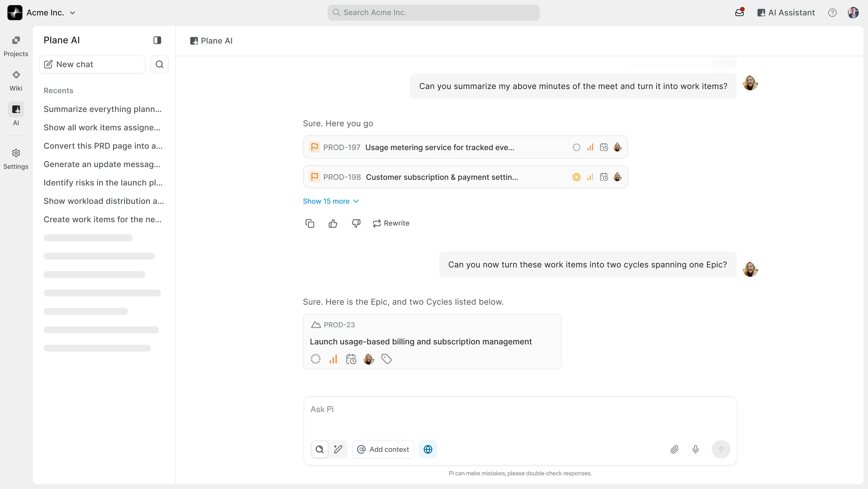The width and height of the screenshot is (868, 489).
Task: Expand Show 15 more work items
Action: [x=331, y=201]
